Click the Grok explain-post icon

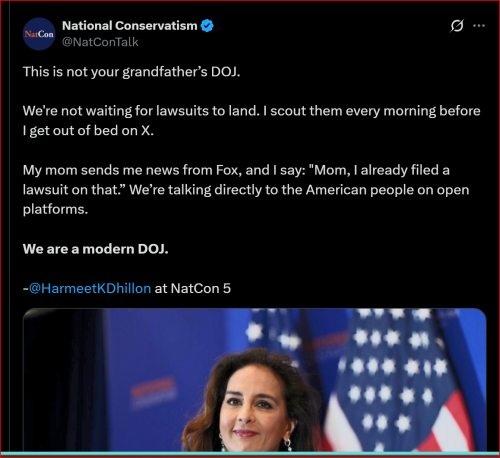[457, 26]
